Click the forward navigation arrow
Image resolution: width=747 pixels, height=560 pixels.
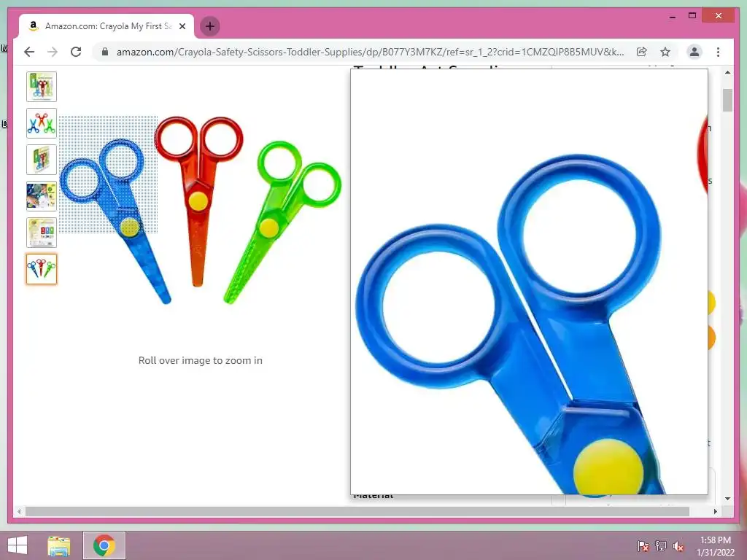pos(53,52)
